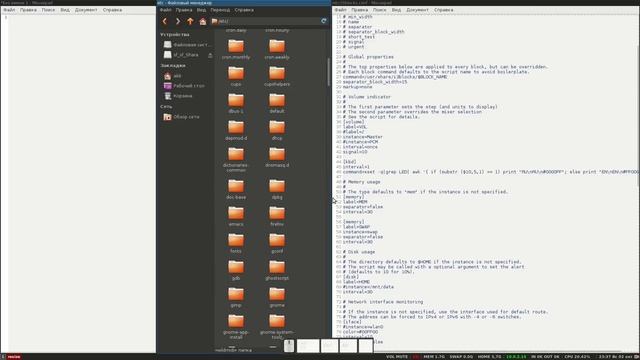This screenshot has height=360, width=640.
Task: Select the cron.weekly folder
Action: tap(277, 49)
